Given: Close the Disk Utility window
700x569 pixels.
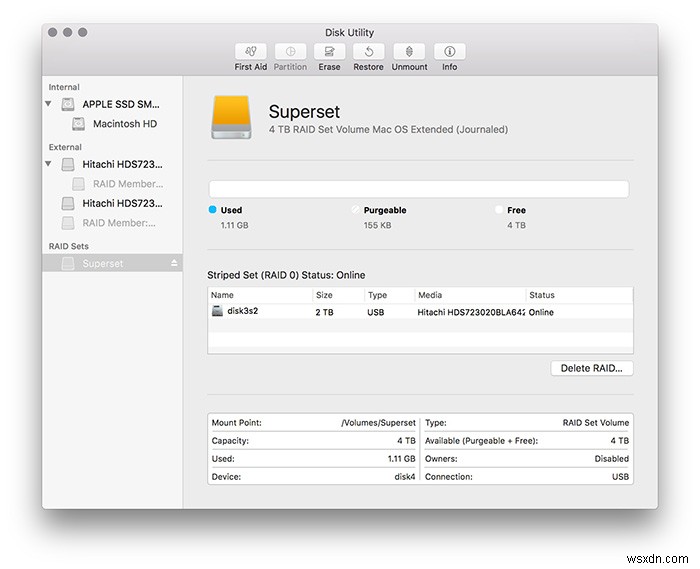Looking at the screenshot, I should point(53,32).
